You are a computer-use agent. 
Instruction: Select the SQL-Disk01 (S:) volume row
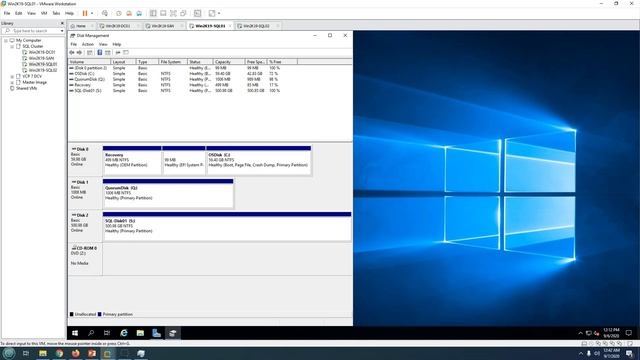tap(183, 91)
